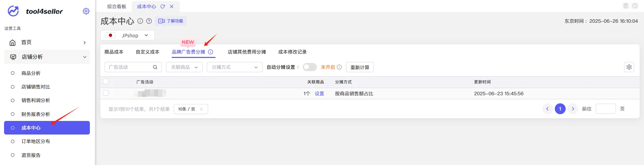Screen dimensions: 644x165
Task: Click Japan flag in store selector
Action: [110, 35]
